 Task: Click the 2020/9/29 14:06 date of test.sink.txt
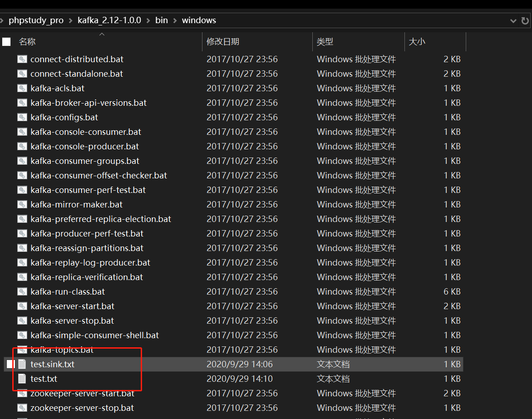(x=240, y=365)
